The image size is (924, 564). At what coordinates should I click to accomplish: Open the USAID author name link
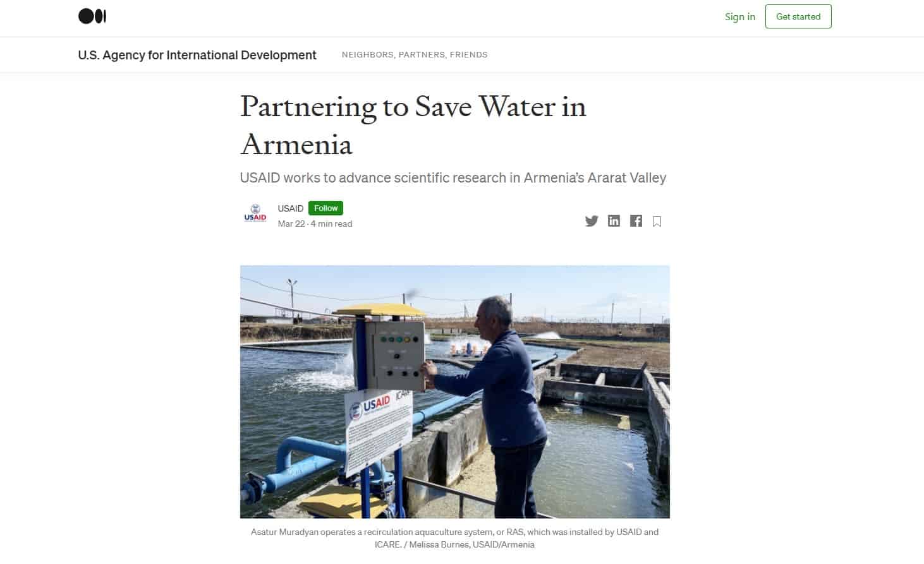point(291,208)
